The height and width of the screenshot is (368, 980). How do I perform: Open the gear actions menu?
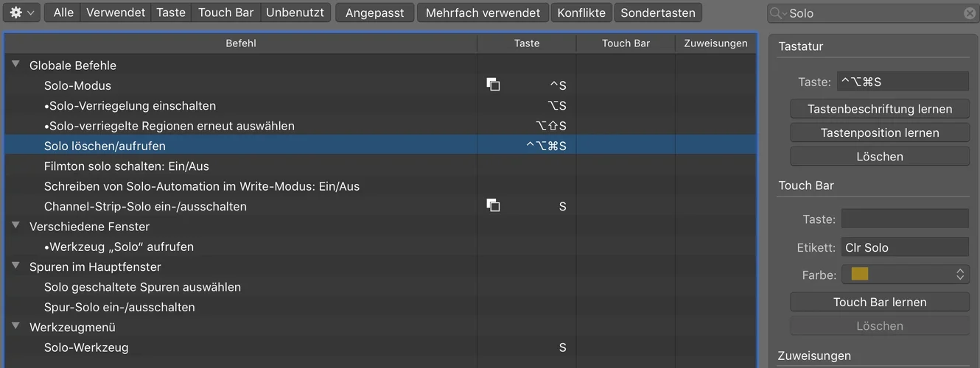click(x=21, y=13)
